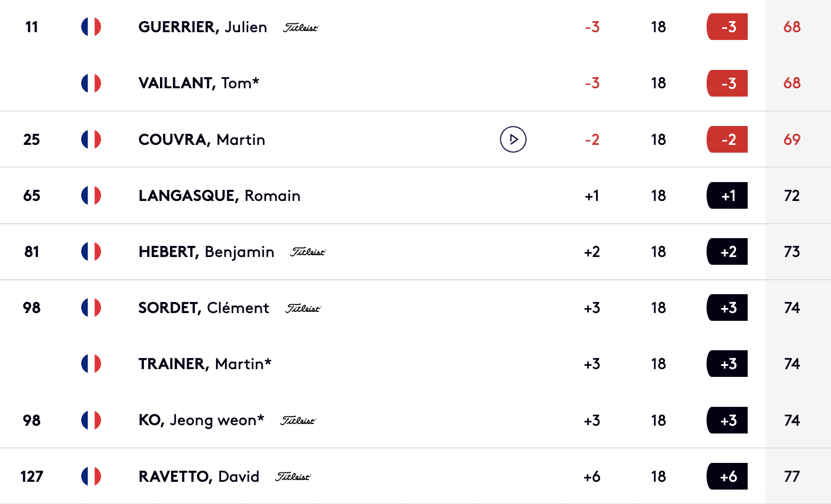Screen dimensions: 831x504
Task: Click the French flag beside Romain Langasque
Action: click(x=91, y=195)
